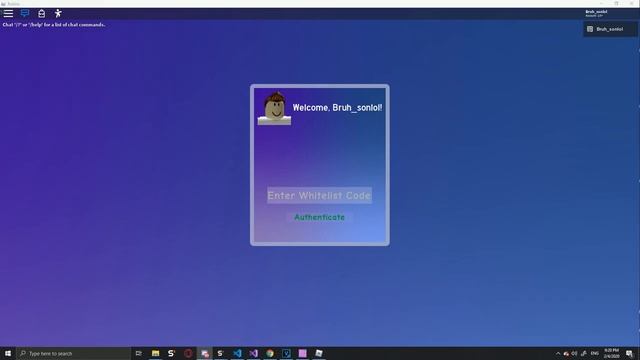Open the Windows Action Center notifications
Screen dimensions: 640x360
coord(629,353)
